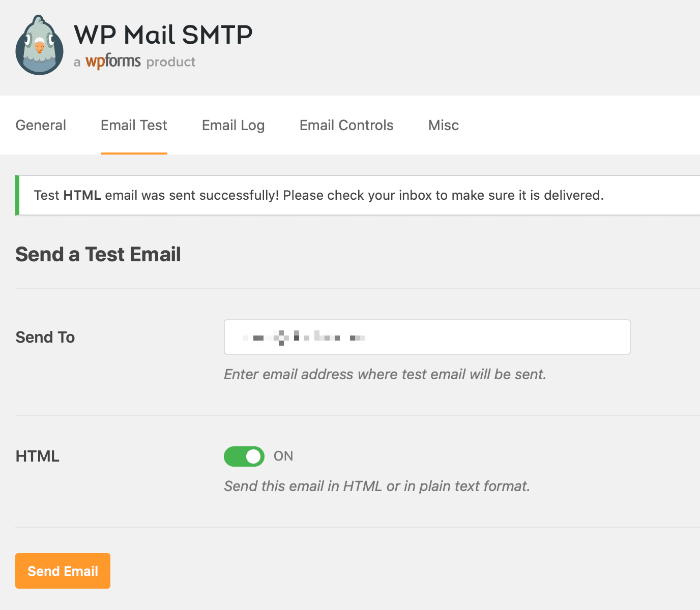Viewport: 700px width, 610px height.
Task: Go to the Email Controls tab
Action: coord(346,125)
